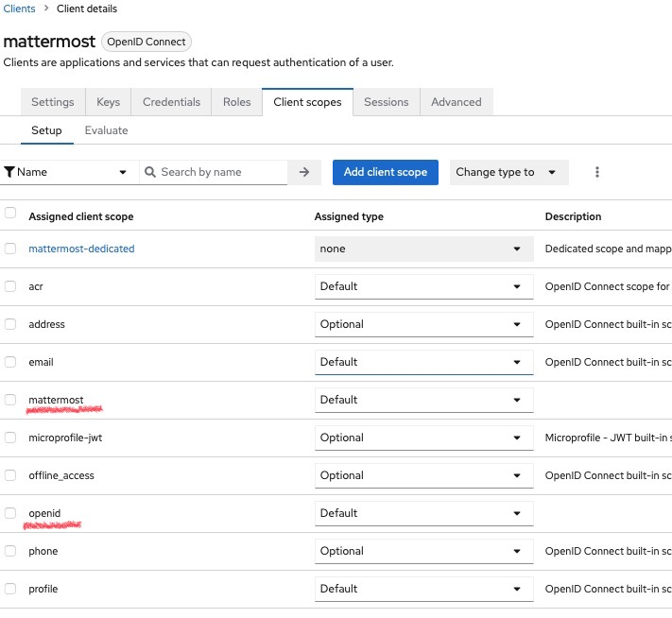
Task: Open assigned type dropdown for acr
Action: pos(423,286)
